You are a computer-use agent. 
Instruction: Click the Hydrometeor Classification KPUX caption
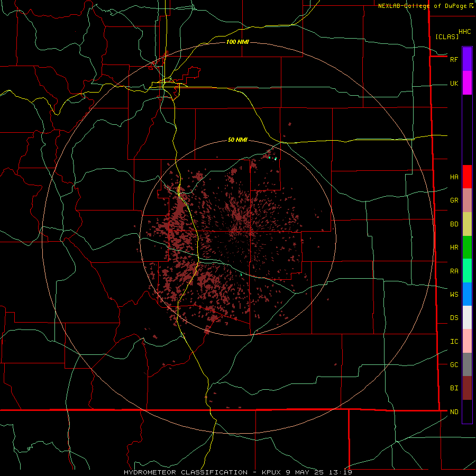click(x=237, y=472)
